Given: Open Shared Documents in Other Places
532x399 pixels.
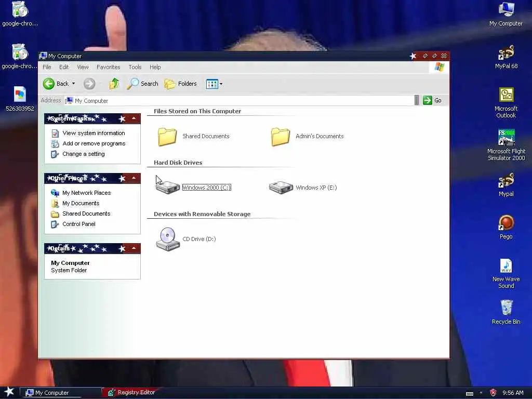Looking at the screenshot, I should point(86,214).
